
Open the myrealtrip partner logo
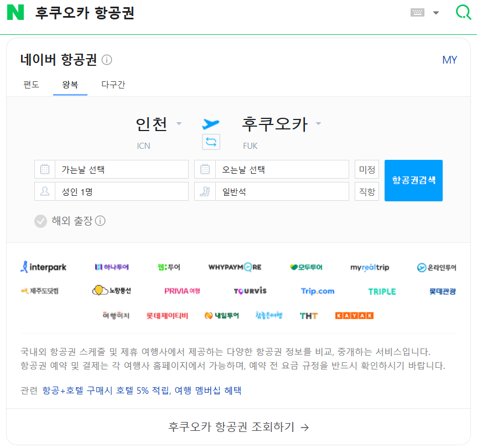(370, 267)
